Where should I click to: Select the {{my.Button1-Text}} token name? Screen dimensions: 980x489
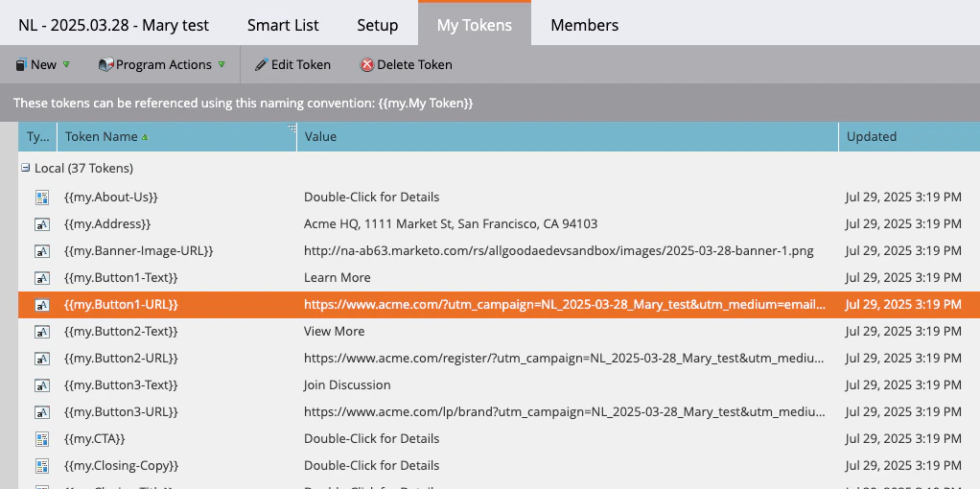click(x=121, y=278)
